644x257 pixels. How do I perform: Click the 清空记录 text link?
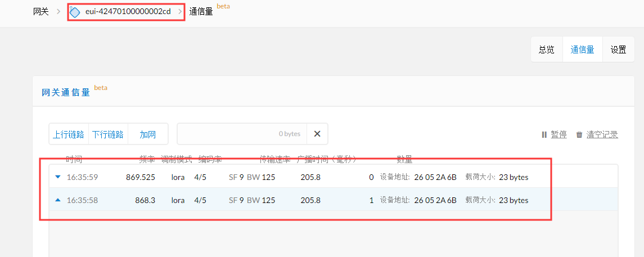602,134
